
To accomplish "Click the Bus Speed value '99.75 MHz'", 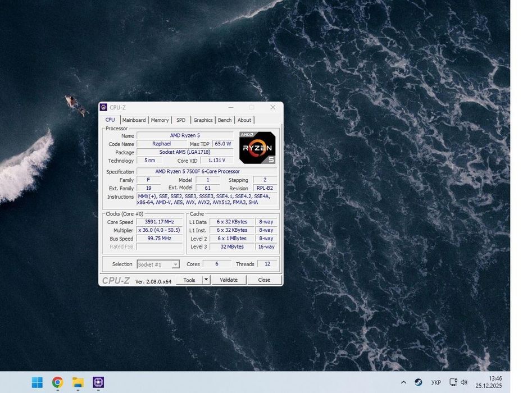I will coord(160,239).
